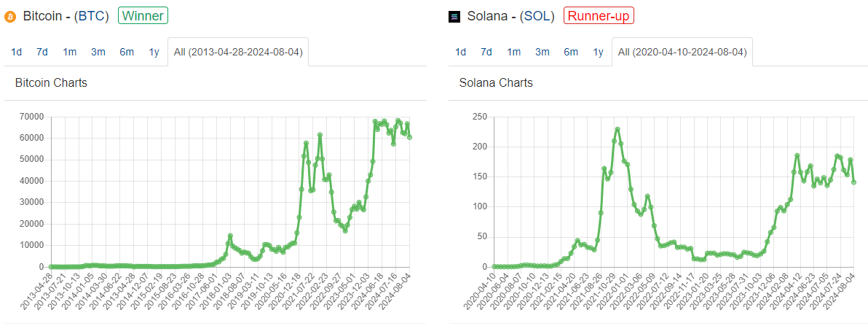Show Bitcoin 3m price history

pos(98,52)
